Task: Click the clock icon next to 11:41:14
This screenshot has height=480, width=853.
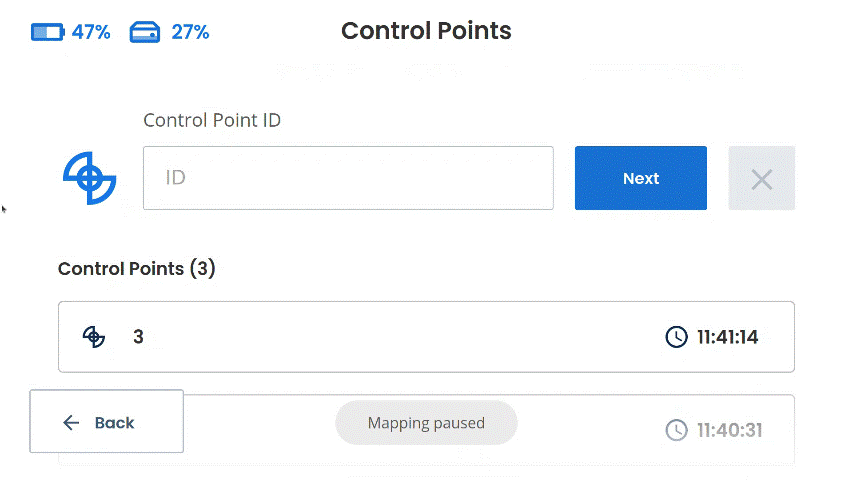Action: pos(676,337)
